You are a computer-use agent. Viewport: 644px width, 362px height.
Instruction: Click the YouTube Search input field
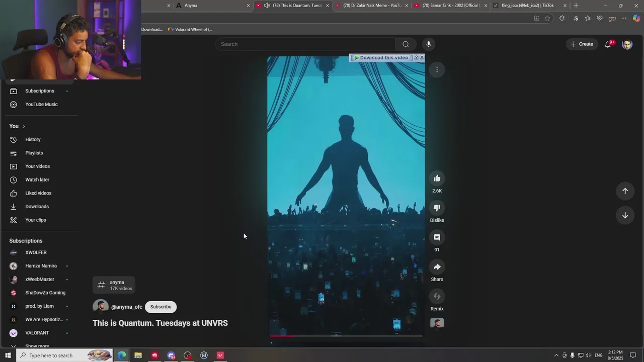305,44
